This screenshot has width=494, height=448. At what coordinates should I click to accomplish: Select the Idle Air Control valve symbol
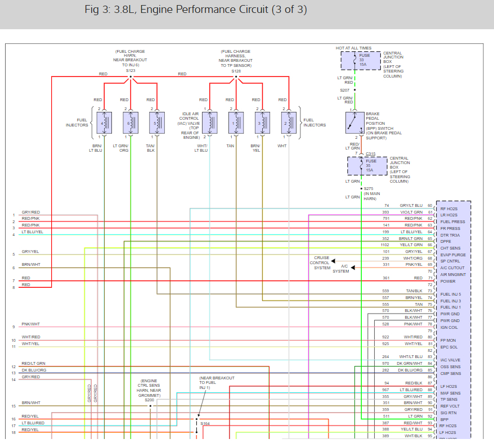pos(210,122)
